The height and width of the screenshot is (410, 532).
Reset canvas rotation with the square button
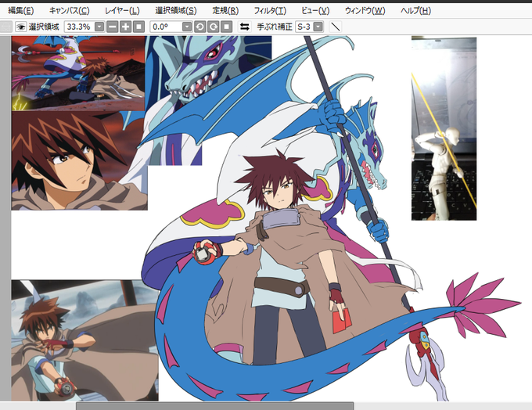[226, 27]
